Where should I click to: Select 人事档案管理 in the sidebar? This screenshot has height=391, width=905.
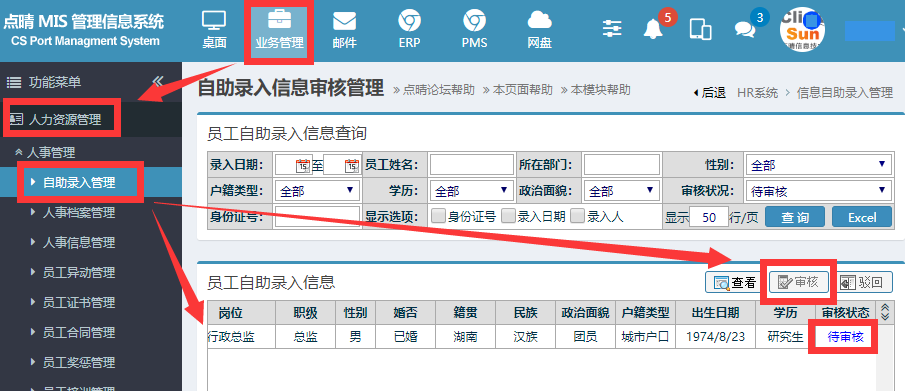(79, 213)
